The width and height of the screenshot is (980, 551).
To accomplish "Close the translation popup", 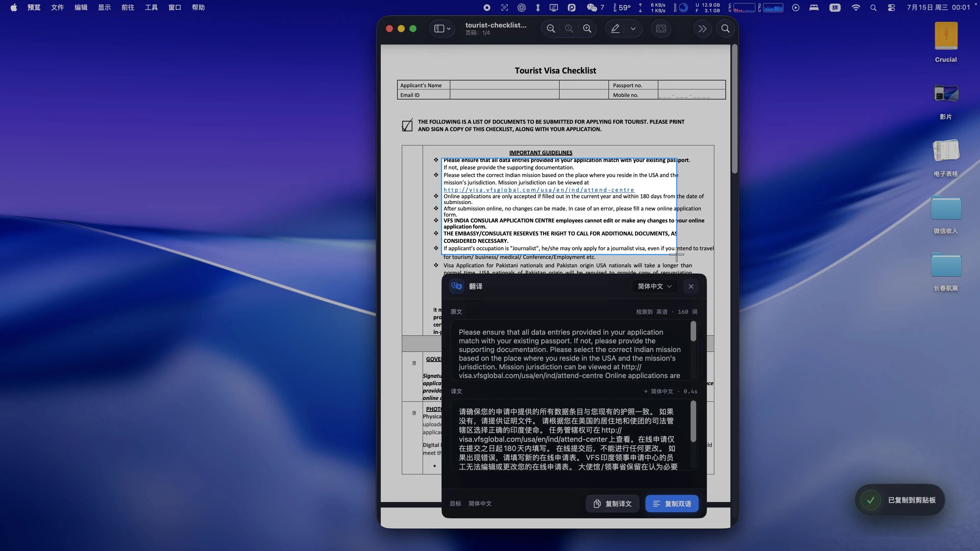I will pyautogui.click(x=691, y=286).
